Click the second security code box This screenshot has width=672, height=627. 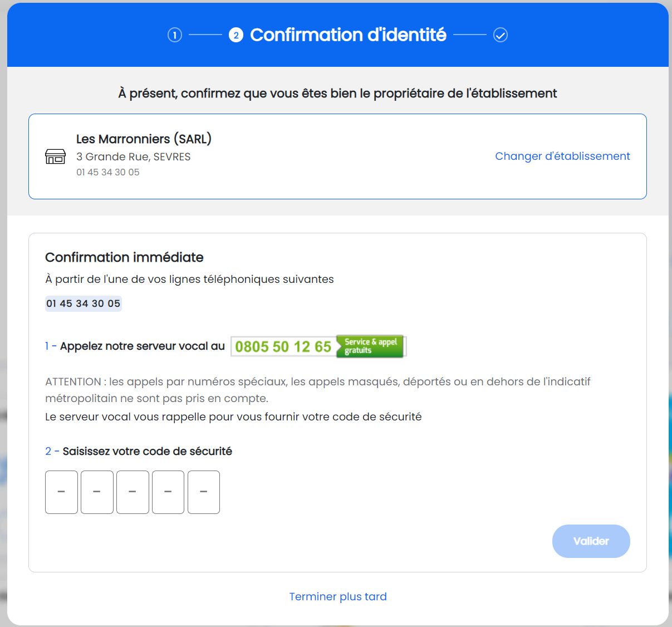97,492
